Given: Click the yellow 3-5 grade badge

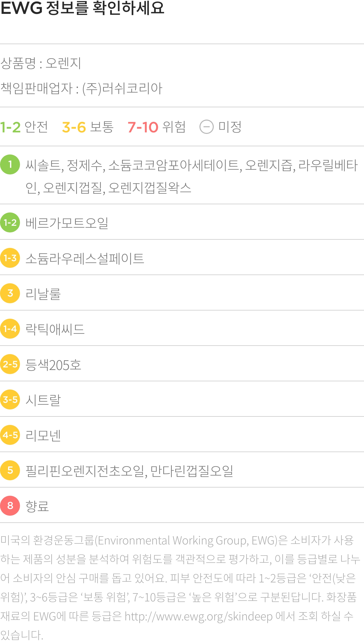Looking at the screenshot, I should tap(10, 399).
